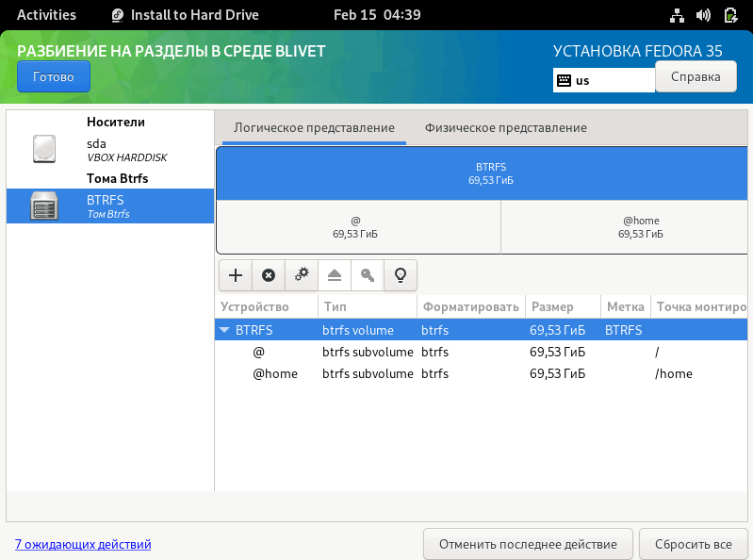Select the @ subvolume table row

[x=482, y=352]
